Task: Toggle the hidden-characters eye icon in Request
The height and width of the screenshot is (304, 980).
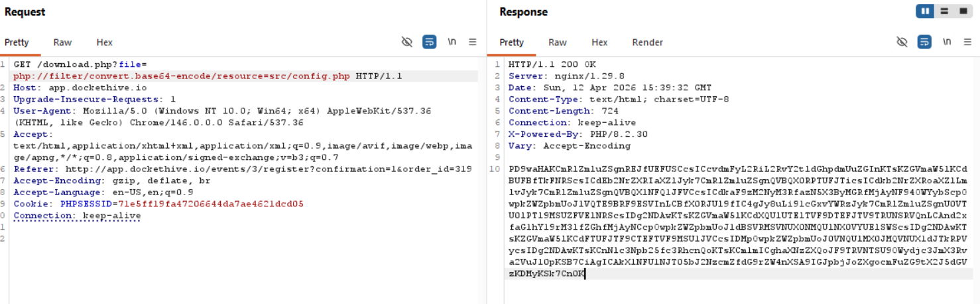Action: [407, 42]
